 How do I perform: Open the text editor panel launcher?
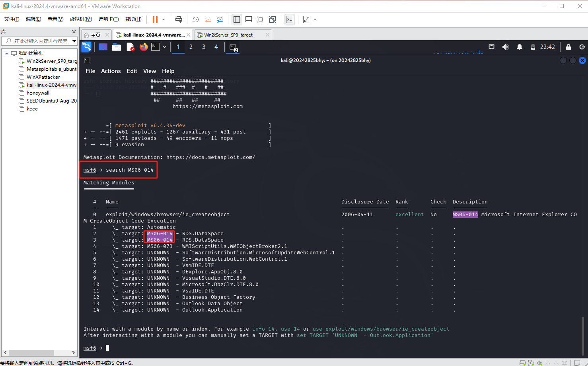point(130,47)
